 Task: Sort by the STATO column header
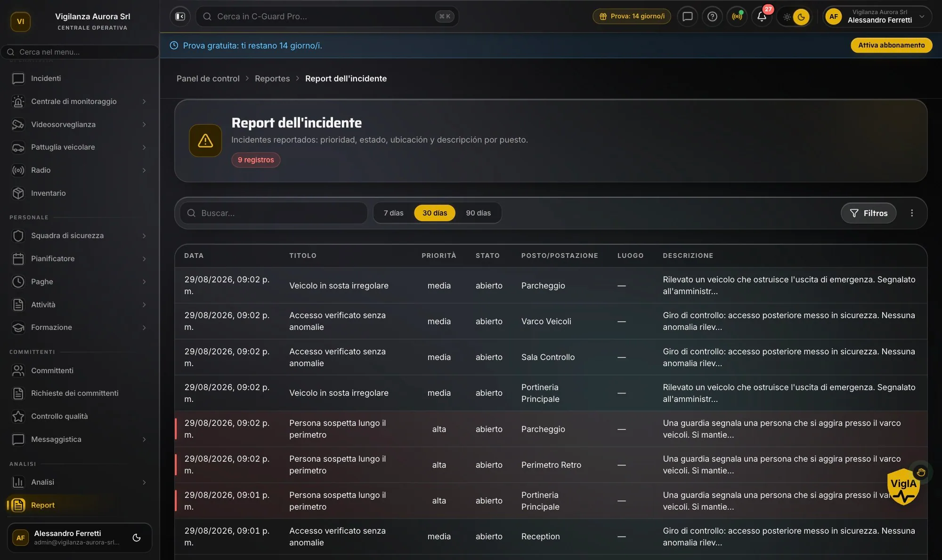pos(487,256)
